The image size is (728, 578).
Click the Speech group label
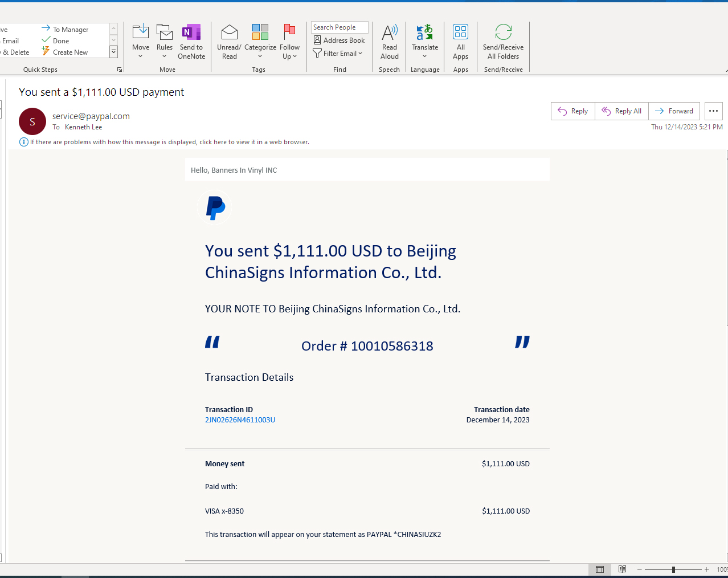pyautogui.click(x=389, y=70)
